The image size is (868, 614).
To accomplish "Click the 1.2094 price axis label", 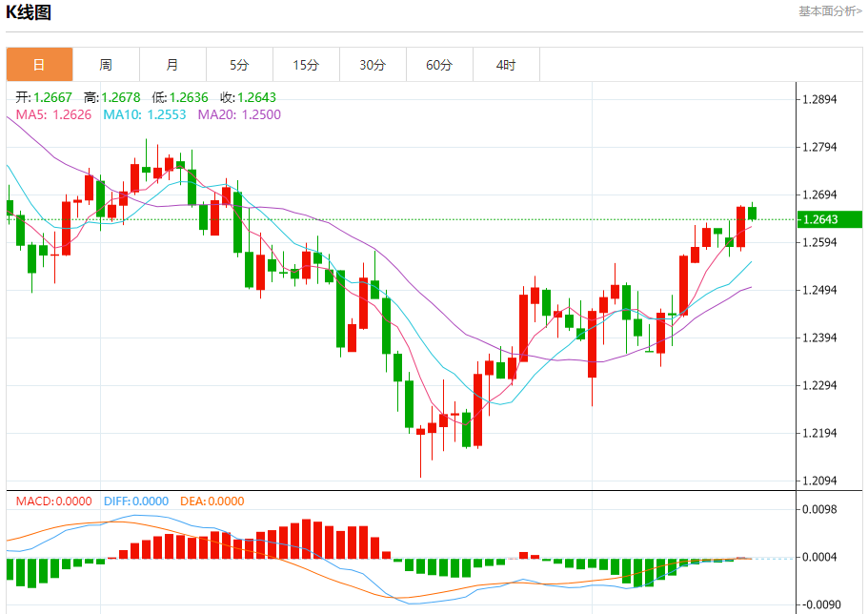I will click(x=819, y=481).
